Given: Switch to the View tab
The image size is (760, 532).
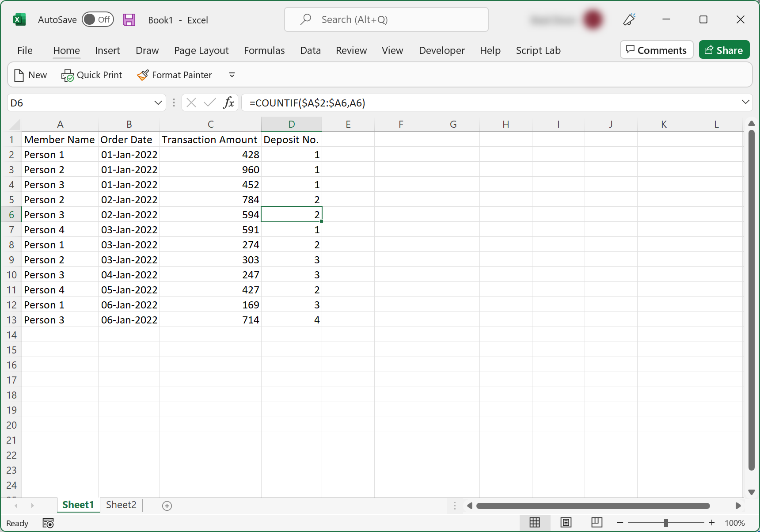Looking at the screenshot, I should (x=392, y=50).
